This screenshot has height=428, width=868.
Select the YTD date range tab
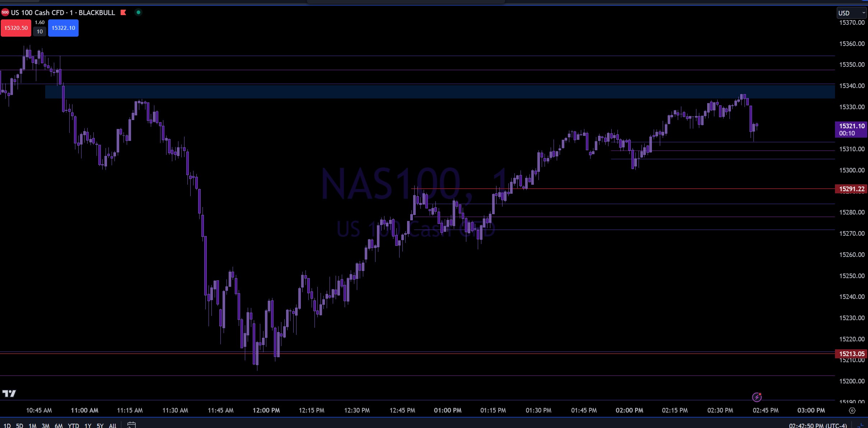point(73,425)
